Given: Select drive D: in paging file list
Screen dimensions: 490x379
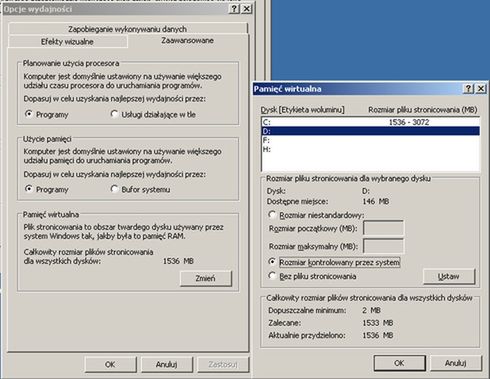Looking at the screenshot, I should 371,131.
